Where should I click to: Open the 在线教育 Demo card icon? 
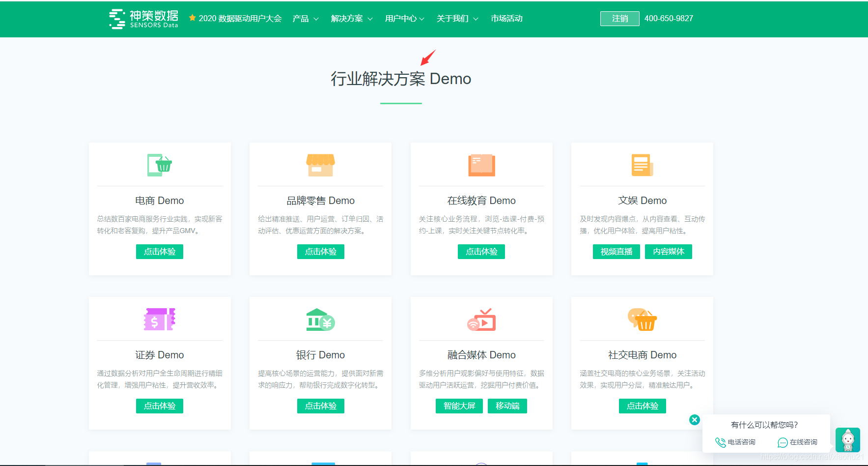(481, 165)
